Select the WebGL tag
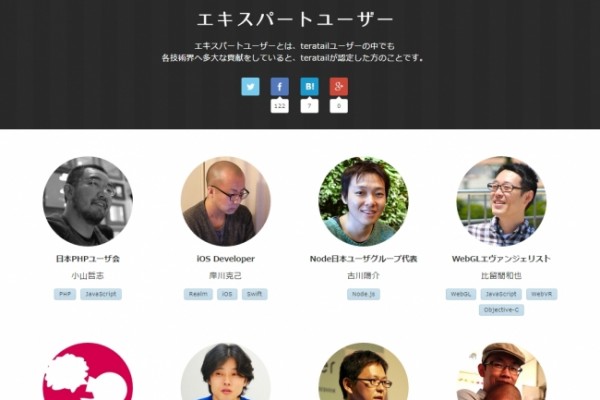 [x=461, y=294]
